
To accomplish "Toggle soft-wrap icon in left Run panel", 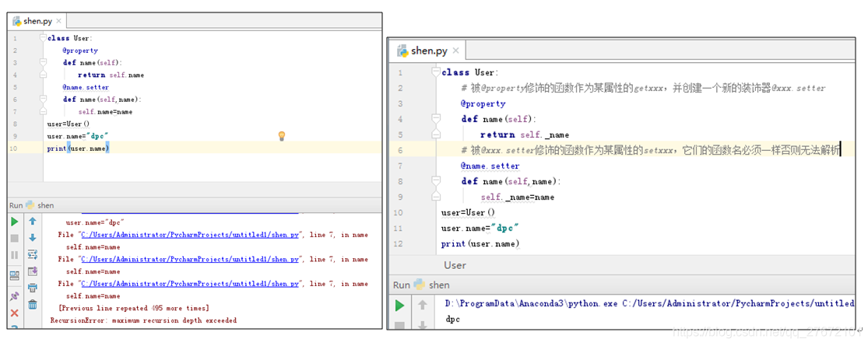I will pos(33,254).
